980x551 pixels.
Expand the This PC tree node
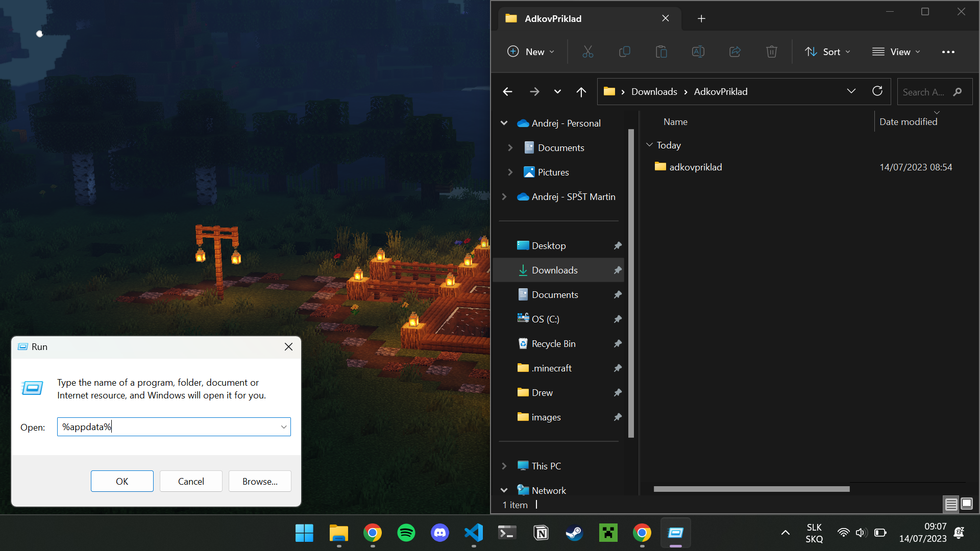(504, 466)
